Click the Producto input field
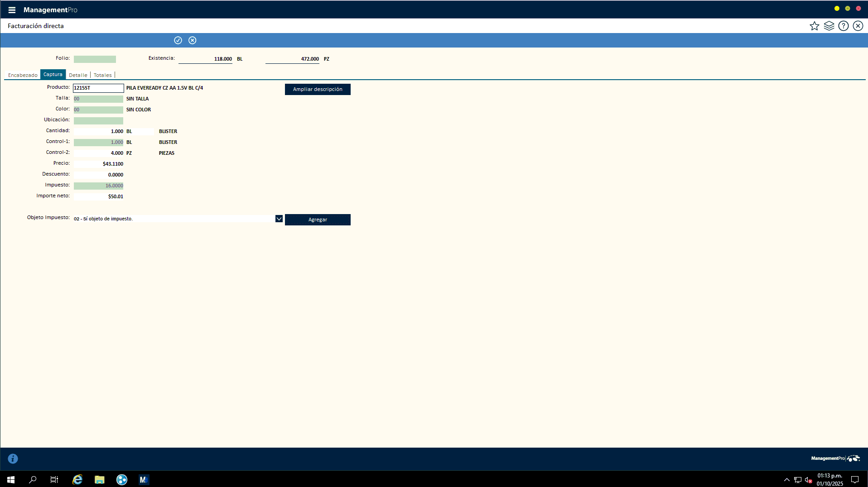 click(98, 88)
